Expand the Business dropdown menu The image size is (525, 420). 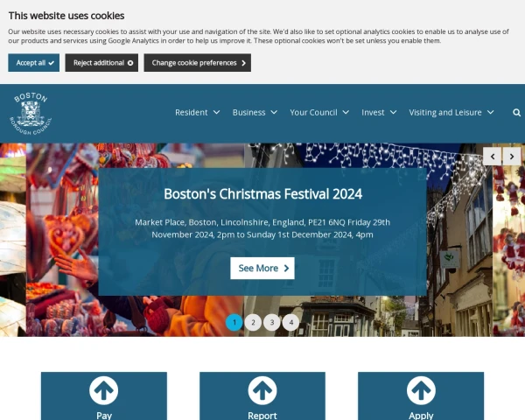(255, 113)
